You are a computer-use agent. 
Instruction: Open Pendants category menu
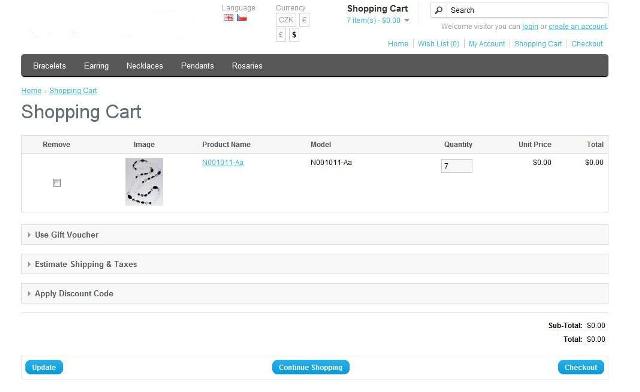pos(198,66)
